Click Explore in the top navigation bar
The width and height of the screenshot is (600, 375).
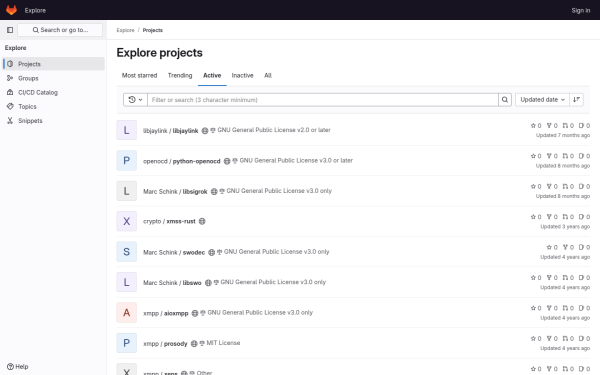[35, 10]
